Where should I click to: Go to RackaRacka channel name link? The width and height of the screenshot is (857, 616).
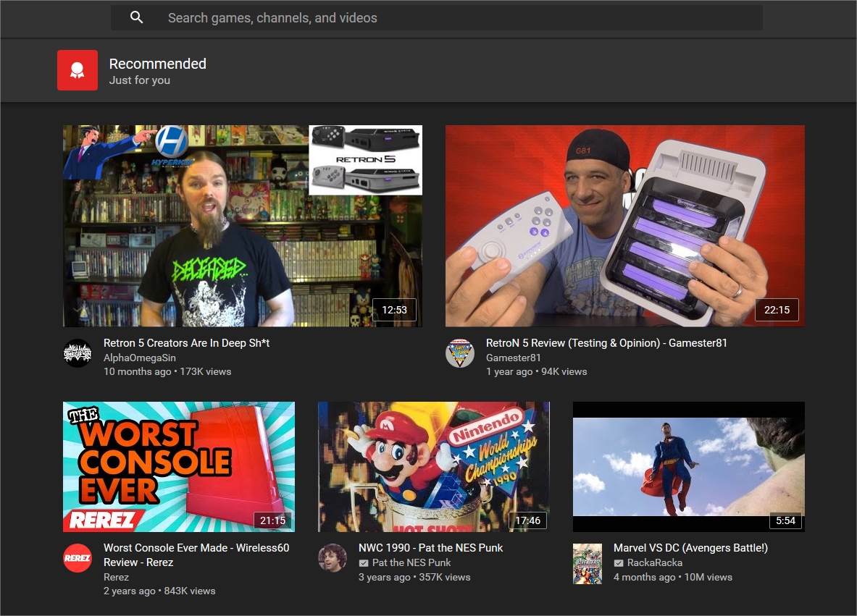coord(655,562)
